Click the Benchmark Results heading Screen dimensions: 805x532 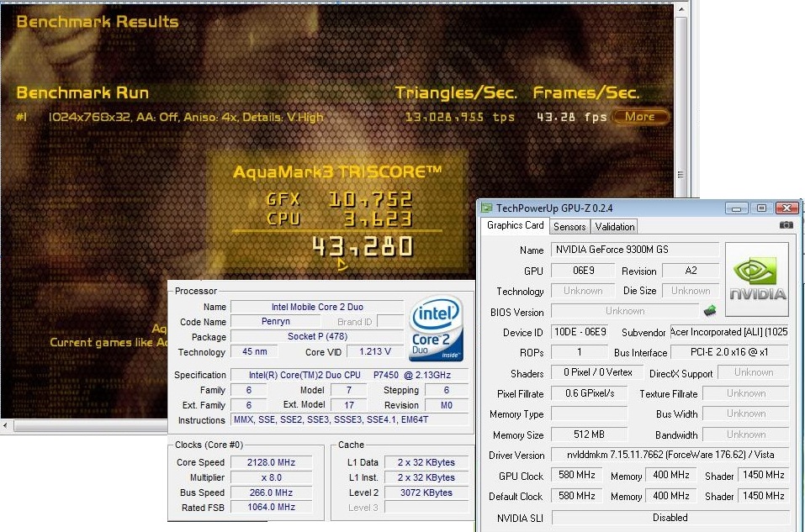(98, 22)
